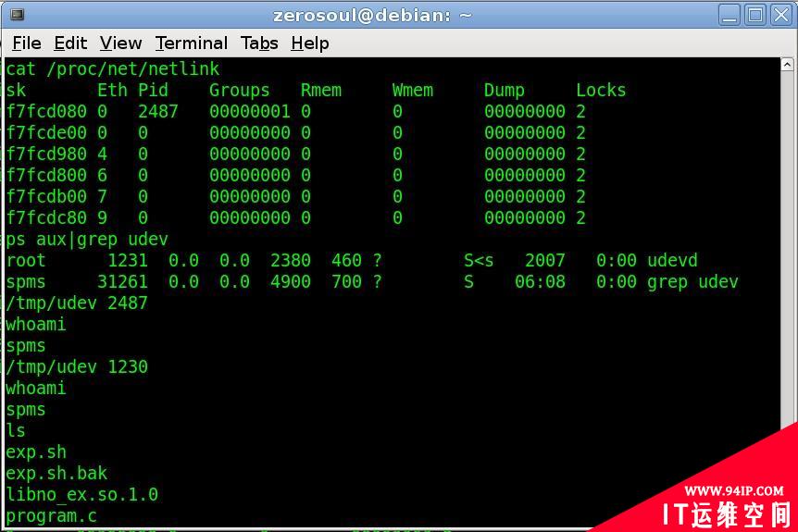Click the '/tmp/udev 1230' command line
This screenshot has height=532, width=798.
click(77, 366)
